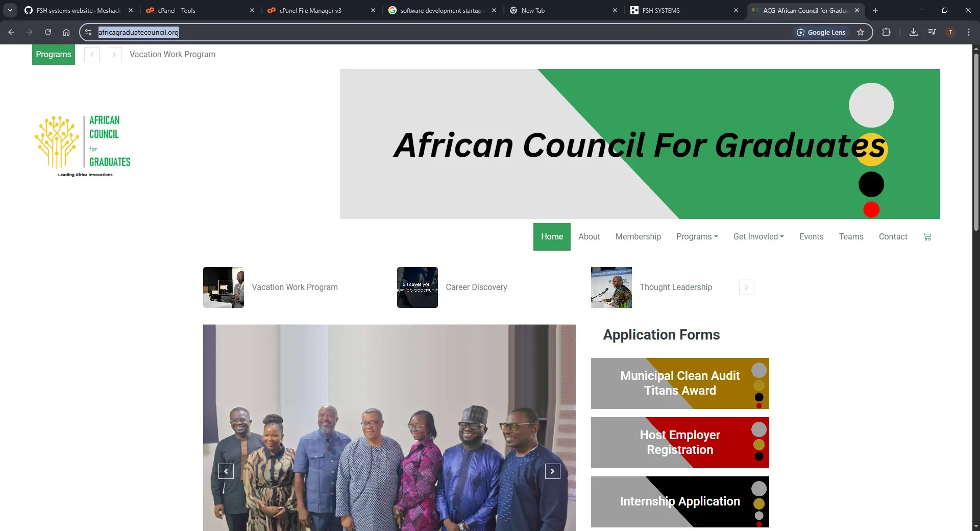Open the tab search dropdown arrow
980x531 pixels.
click(10, 10)
